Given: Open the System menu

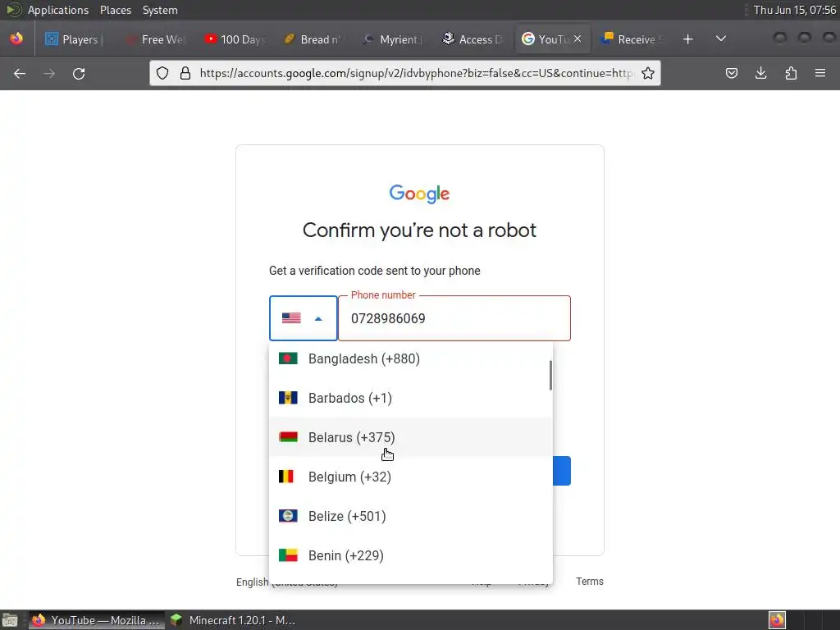Looking at the screenshot, I should 160,10.
